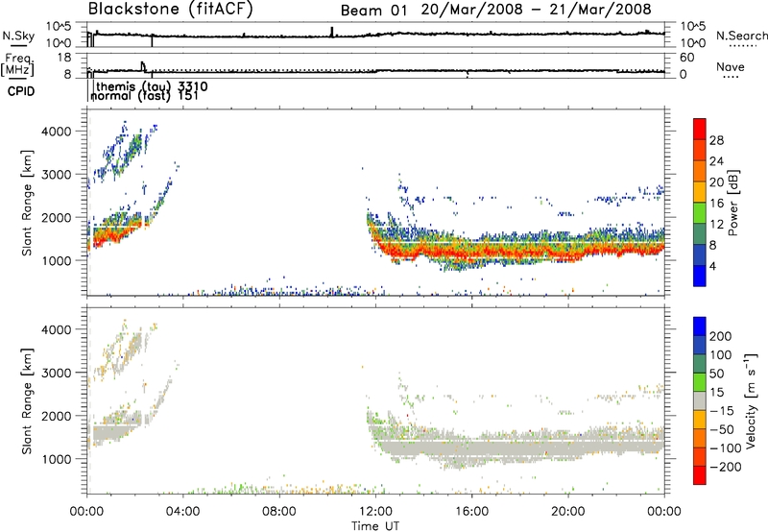Click the 'Time UT' x-axis label
This screenshot has height=532, width=768.
tap(375, 526)
